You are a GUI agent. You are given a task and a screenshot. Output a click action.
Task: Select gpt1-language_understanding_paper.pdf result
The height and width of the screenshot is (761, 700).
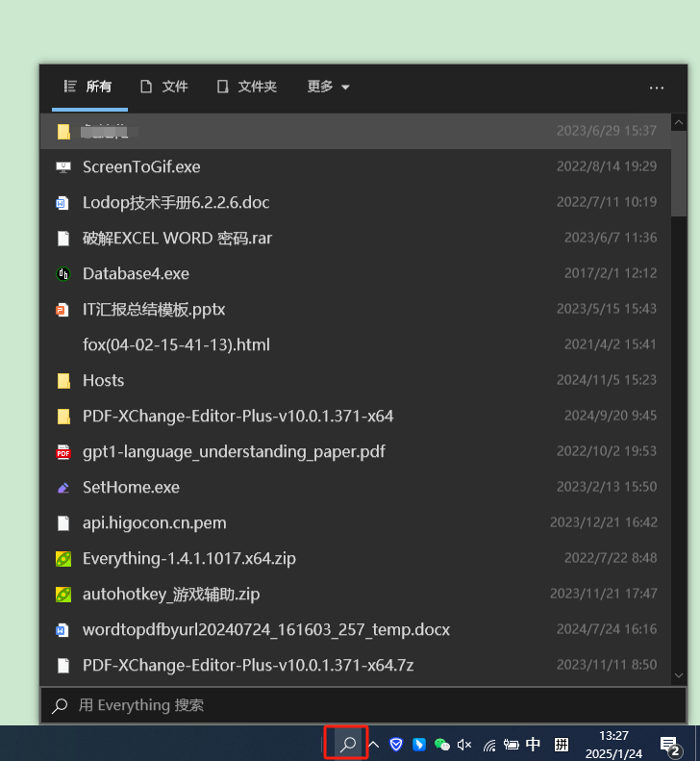point(356,452)
